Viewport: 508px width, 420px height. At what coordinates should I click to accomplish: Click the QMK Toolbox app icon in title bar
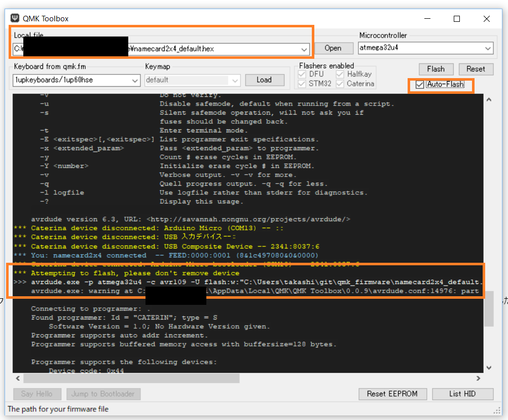click(x=15, y=18)
